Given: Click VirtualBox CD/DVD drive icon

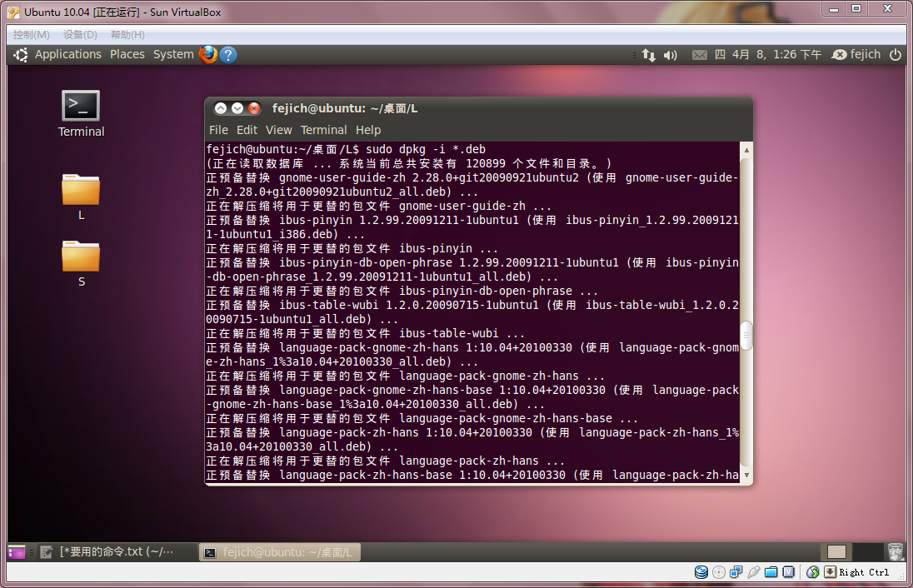Looking at the screenshot, I should tap(719, 572).
